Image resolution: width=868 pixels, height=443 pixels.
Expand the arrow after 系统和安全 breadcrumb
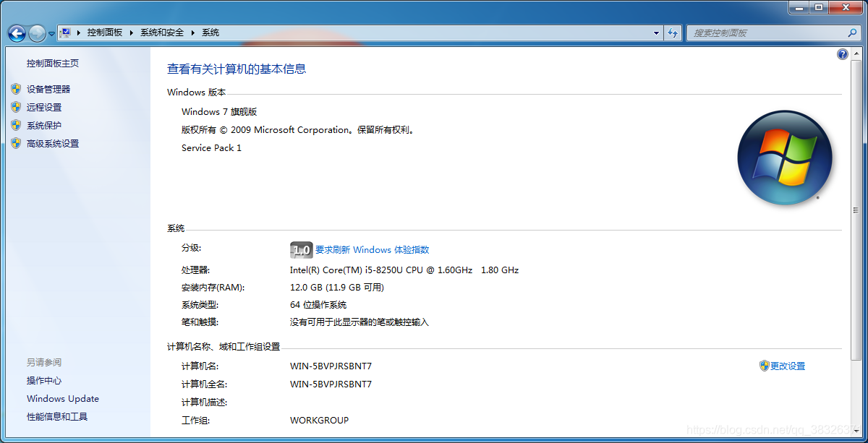193,33
